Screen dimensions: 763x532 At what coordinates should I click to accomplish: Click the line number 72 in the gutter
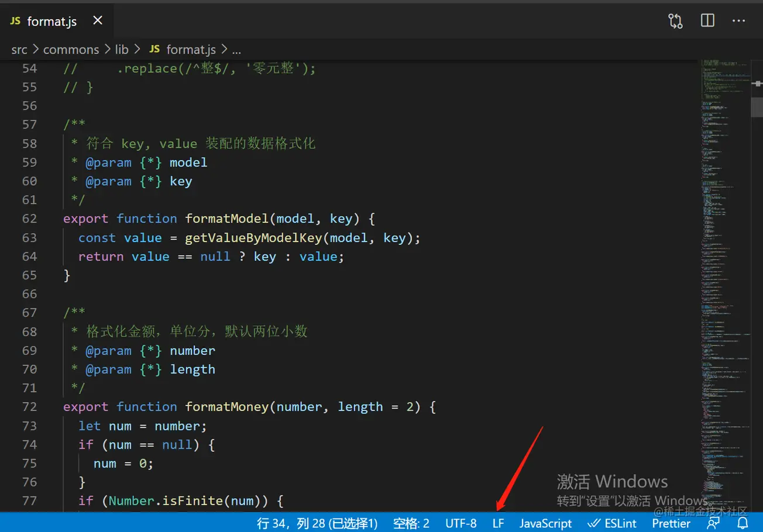29,407
